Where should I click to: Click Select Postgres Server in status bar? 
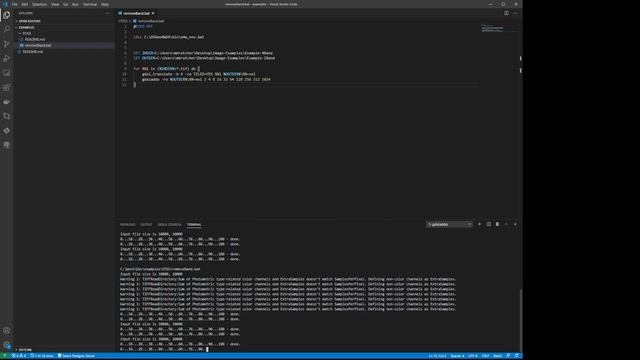click(76, 356)
